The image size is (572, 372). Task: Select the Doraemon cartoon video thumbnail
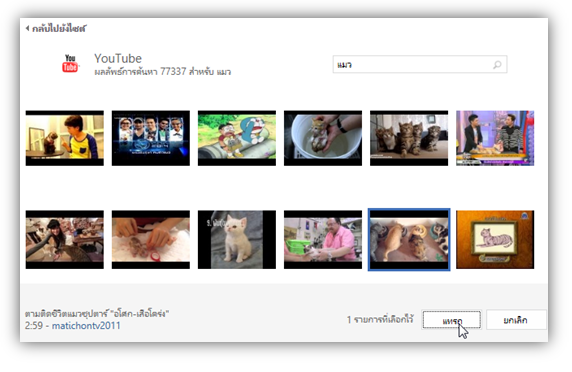pos(237,138)
